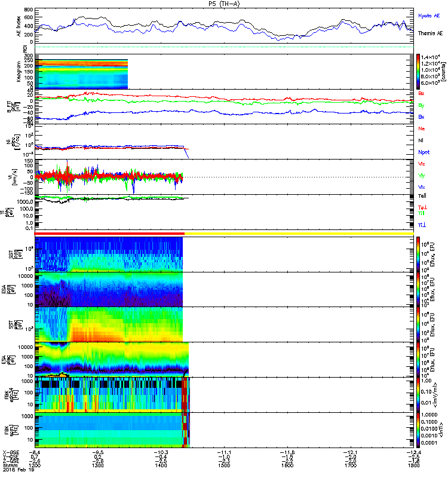Select the black Tell legend label

coord(422,196)
